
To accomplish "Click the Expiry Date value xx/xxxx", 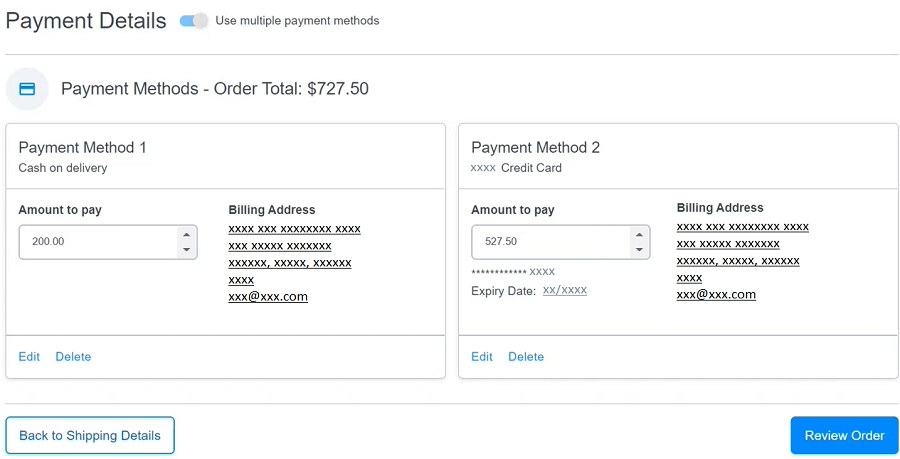I will 565,291.
